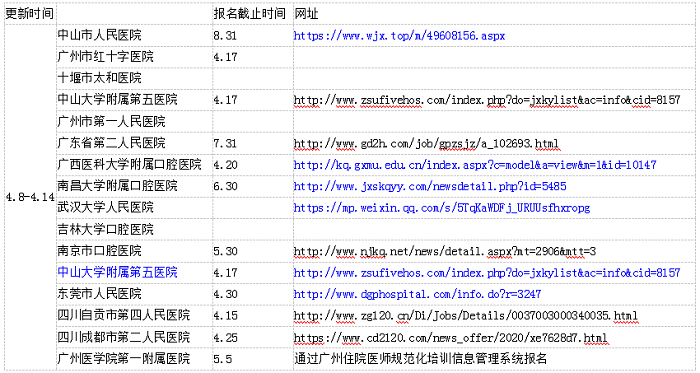This screenshot has height=373, width=700.
Task: Select the 广州市红十字医院 cell
Action: coord(134,57)
